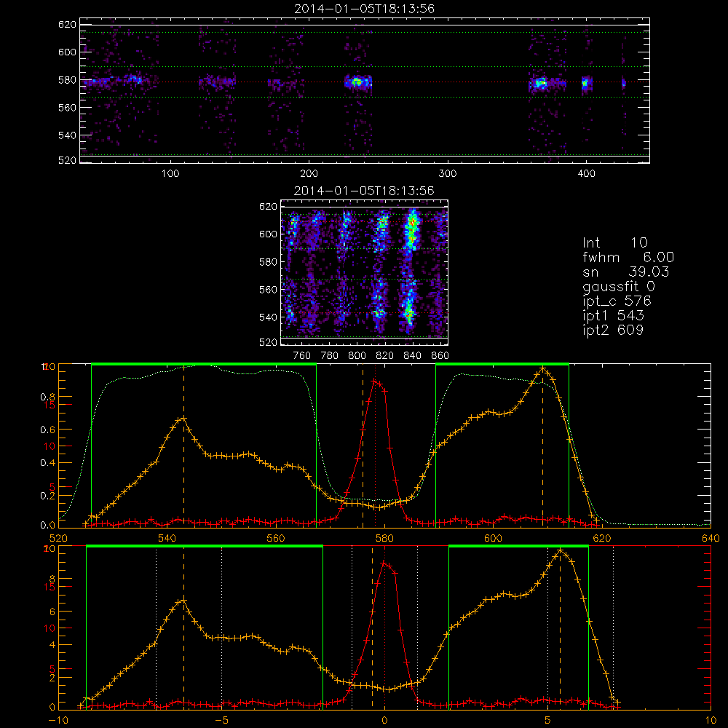Click the bright blob near x=365 in the top image
The height and width of the screenshot is (728, 728).
[540, 84]
